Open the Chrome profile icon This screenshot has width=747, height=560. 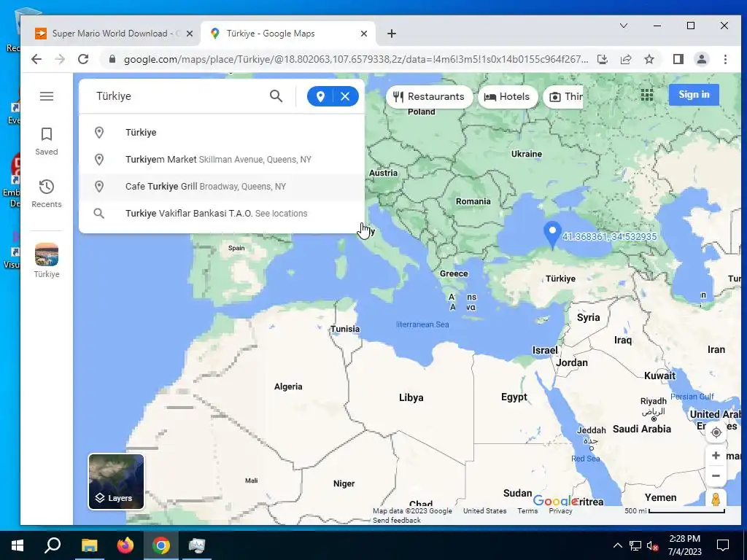click(x=701, y=59)
